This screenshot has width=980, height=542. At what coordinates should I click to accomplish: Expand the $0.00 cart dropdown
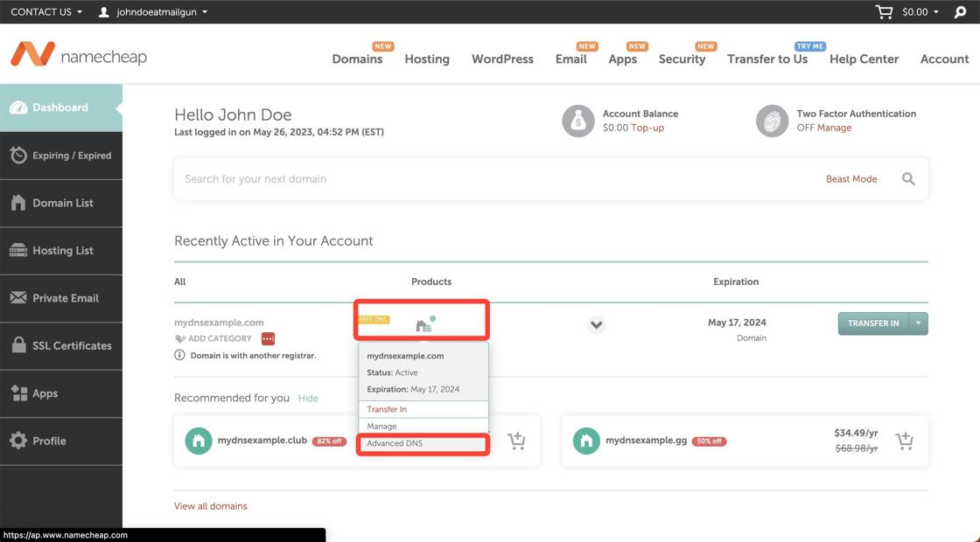point(920,12)
